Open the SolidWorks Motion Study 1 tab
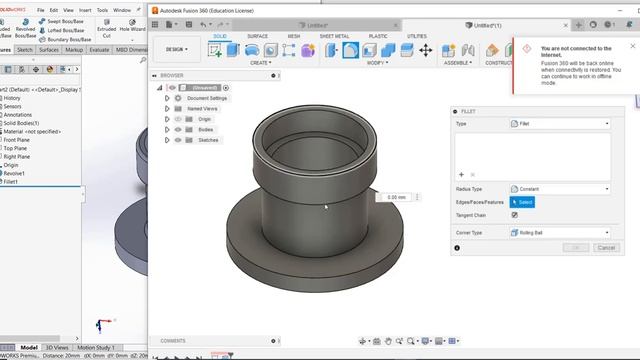The height and width of the screenshot is (360, 640). tap(96, 348)
